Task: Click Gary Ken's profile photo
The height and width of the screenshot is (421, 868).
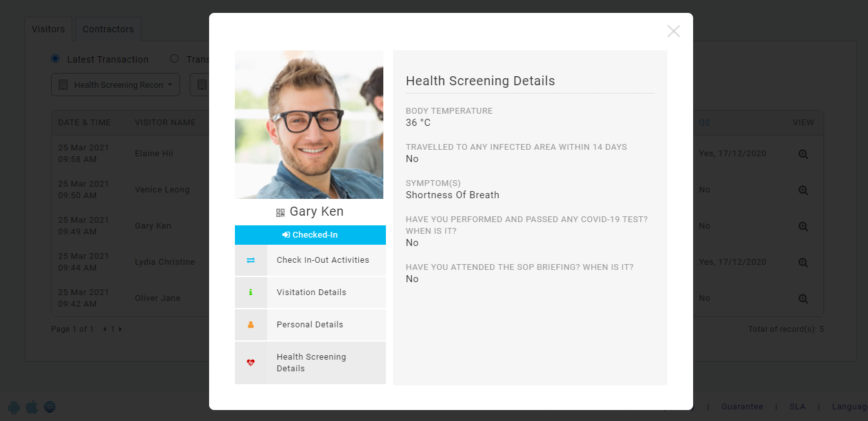Action: pos(309,125)
